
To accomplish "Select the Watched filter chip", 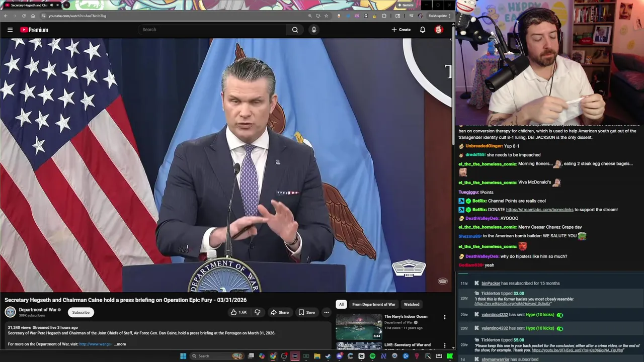I will click(x=412, y=304).
